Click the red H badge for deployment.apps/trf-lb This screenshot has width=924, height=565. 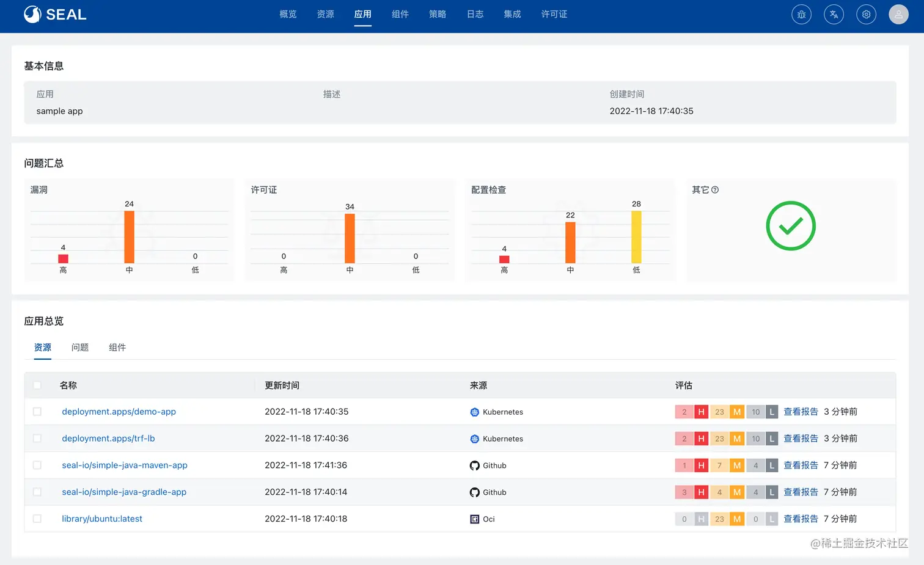click(x=701, y=439)
